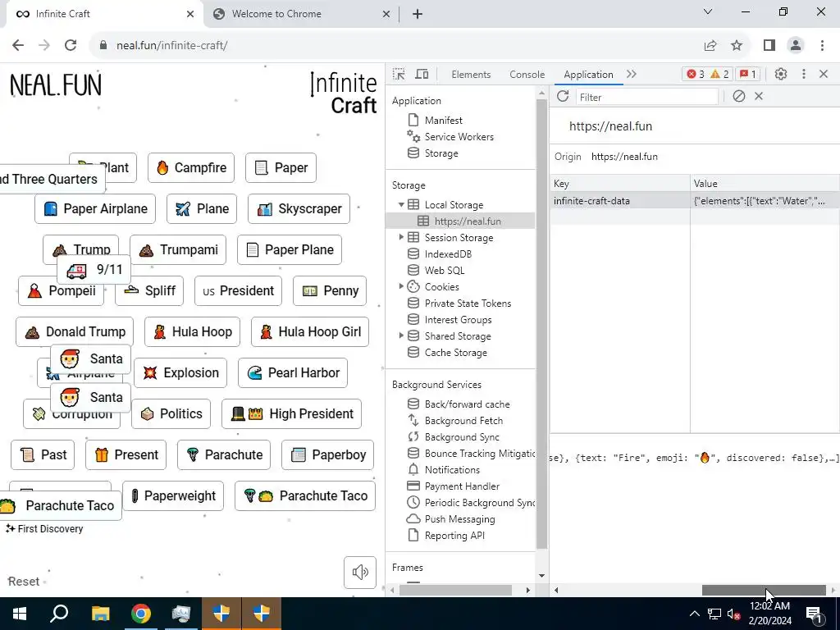Open DevTools more options kebab menu
This screenshot has height=630, width=840.
804,74
